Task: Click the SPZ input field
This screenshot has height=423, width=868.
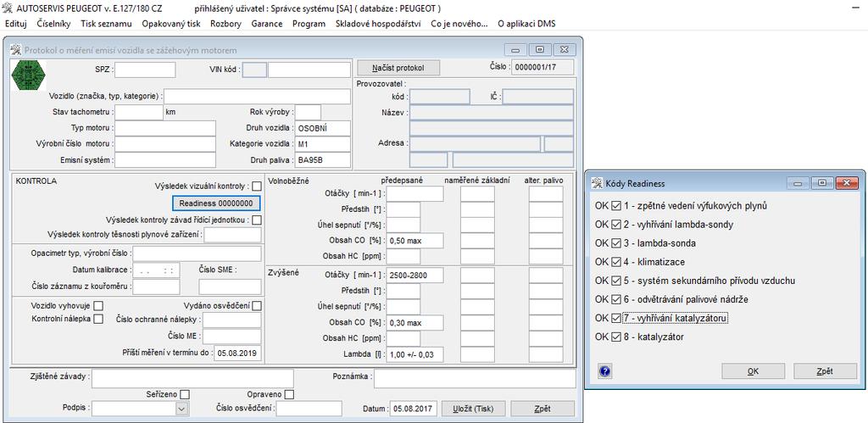Action: tap(145, 70)
